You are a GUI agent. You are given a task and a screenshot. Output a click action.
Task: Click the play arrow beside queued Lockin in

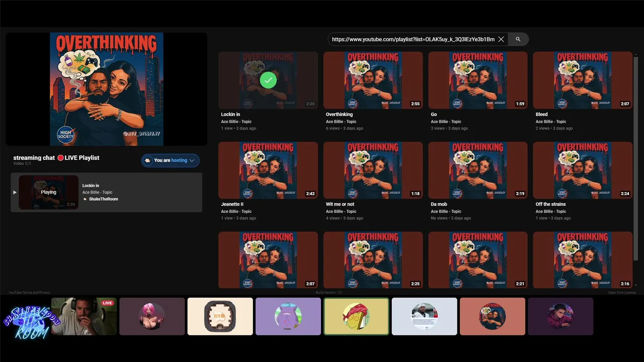pyautogui.click(x=15, y=192)
